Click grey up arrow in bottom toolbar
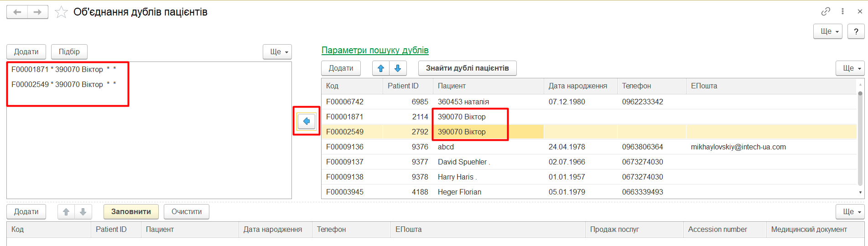The width and height of the screenshot is (868, 246). point(66,212)
